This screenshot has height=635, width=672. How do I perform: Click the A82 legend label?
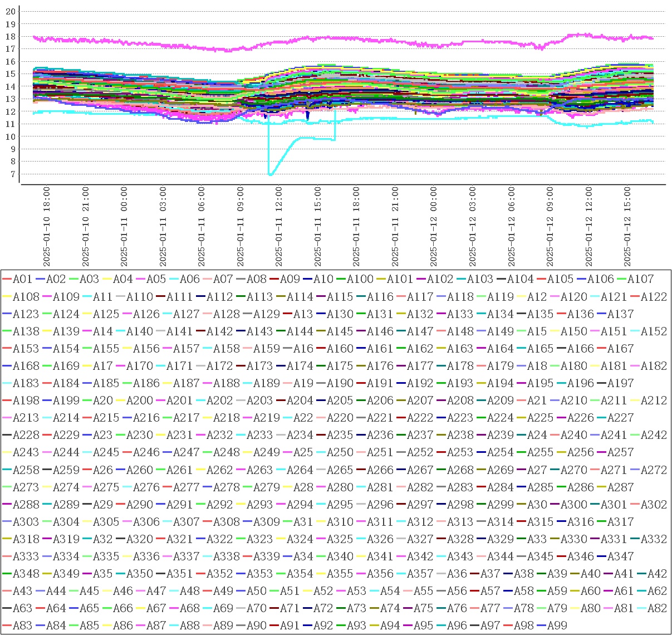(x=657, y=608)
